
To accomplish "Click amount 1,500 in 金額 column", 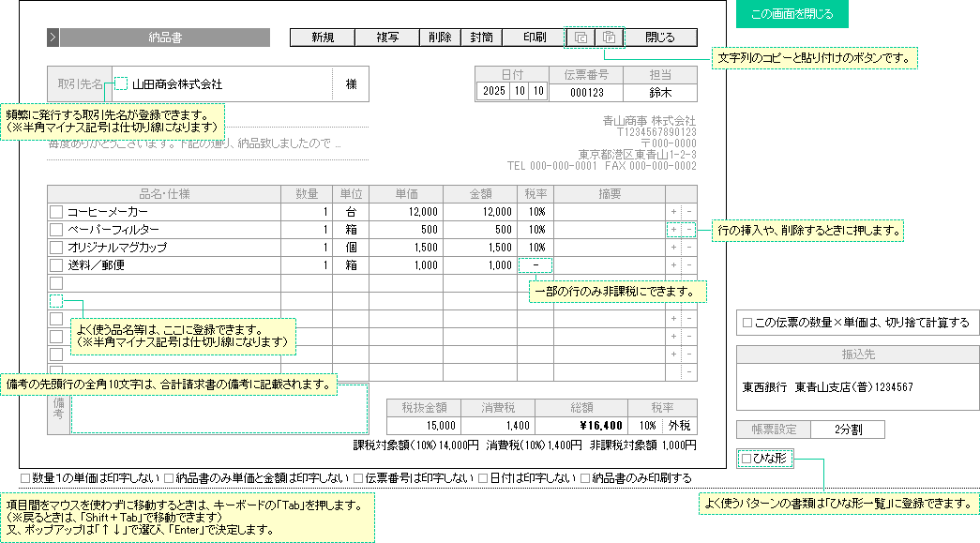I will pyautogui.click(x=481, y=248).
